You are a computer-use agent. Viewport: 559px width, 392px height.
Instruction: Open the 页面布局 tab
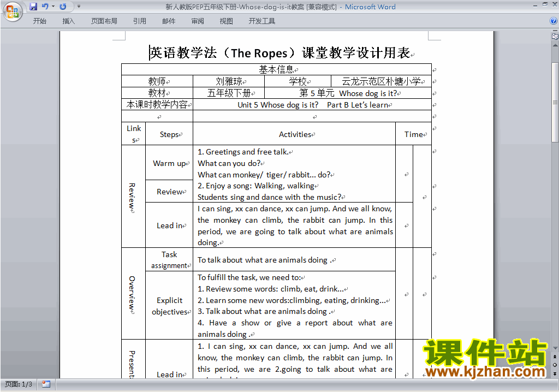click(x=104, y=21)
